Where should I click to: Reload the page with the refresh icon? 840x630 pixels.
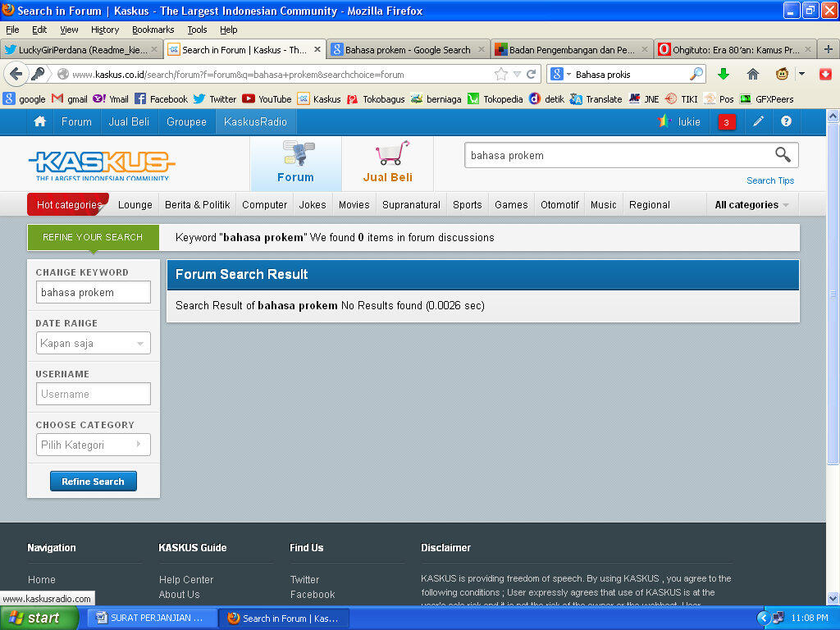(532, 74)
